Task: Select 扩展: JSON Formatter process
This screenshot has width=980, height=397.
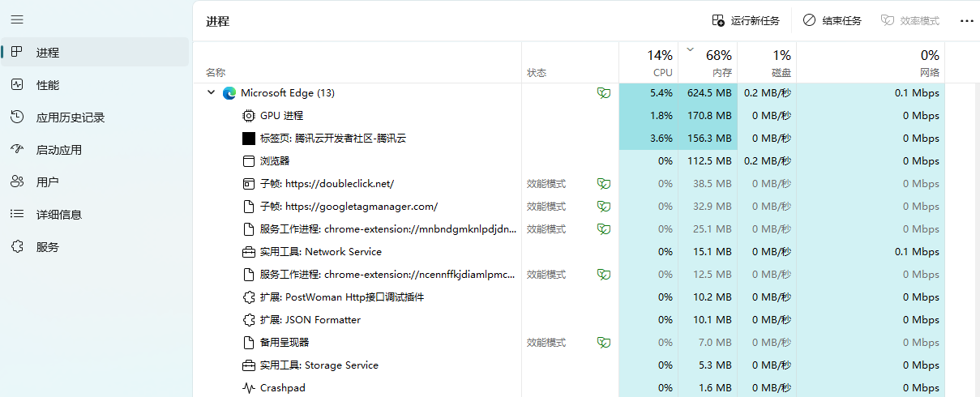Action: pos(310,320)
